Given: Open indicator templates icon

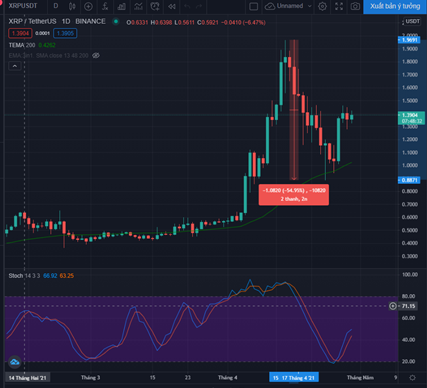Looking at the screenshot, I should click(138, 6).
